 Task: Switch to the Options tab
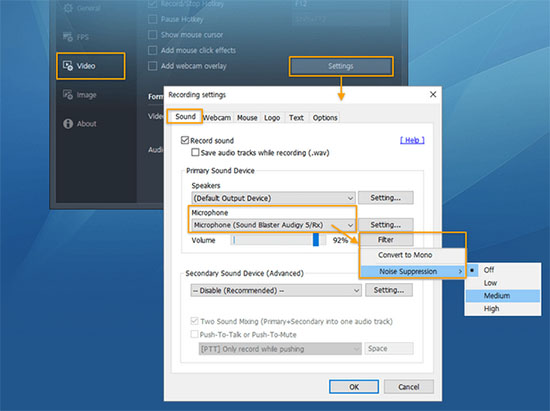tap(325, 118)
